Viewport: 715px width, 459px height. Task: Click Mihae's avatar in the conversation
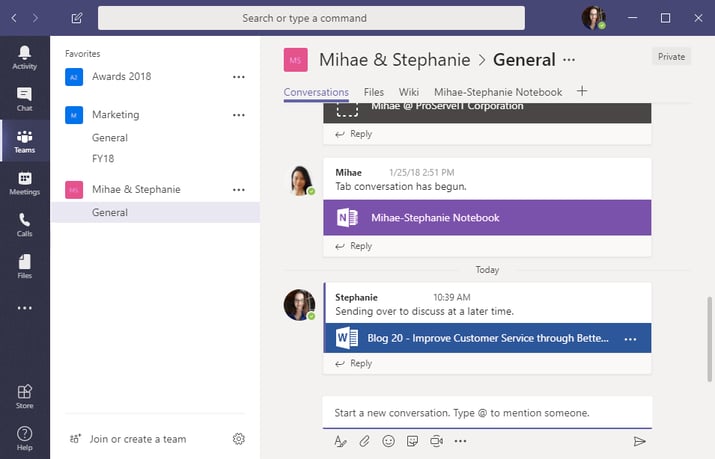[301, 181]
